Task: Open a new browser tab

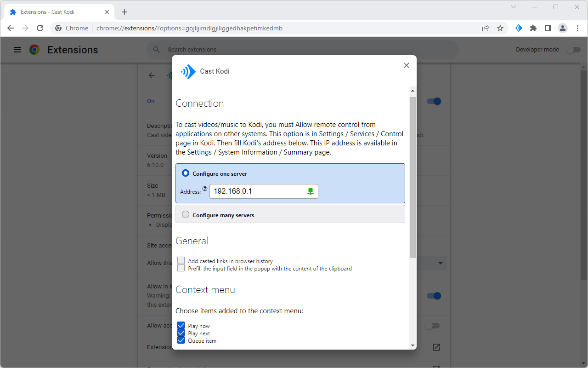Action: [124, 12]
